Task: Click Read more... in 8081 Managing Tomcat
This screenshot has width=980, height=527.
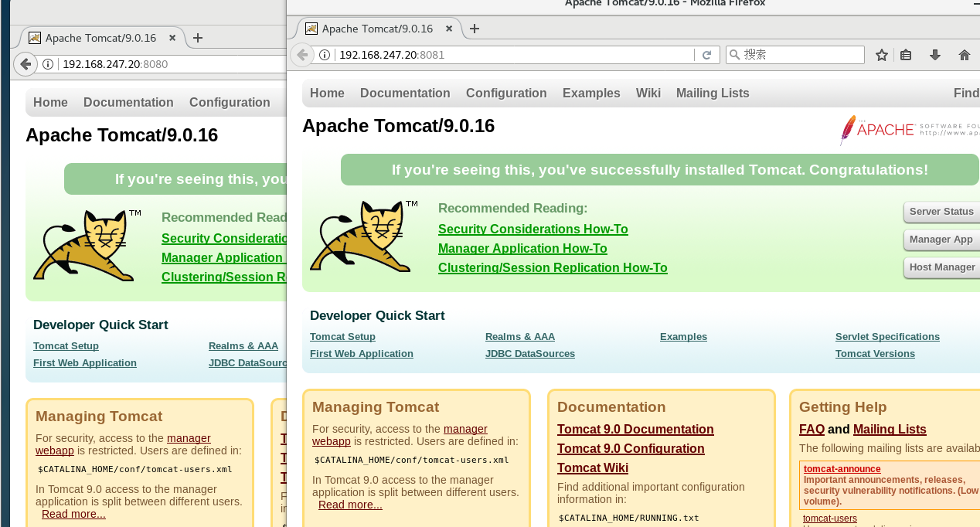Action: coord(350,505)
